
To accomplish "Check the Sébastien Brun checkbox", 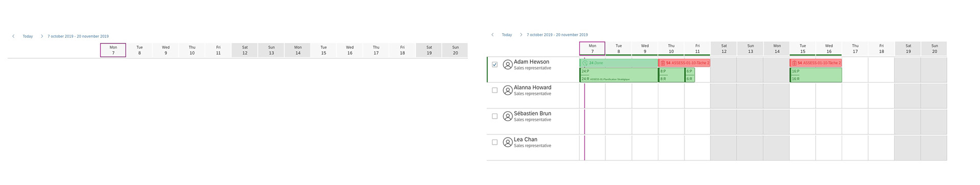I will click(x=495, y=117).
